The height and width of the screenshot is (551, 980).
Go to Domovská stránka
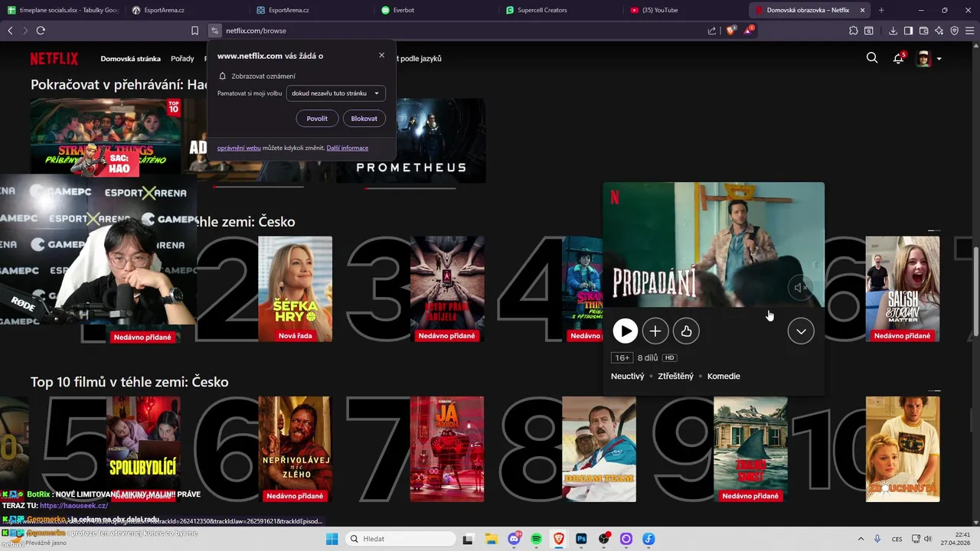click(130, 59)
